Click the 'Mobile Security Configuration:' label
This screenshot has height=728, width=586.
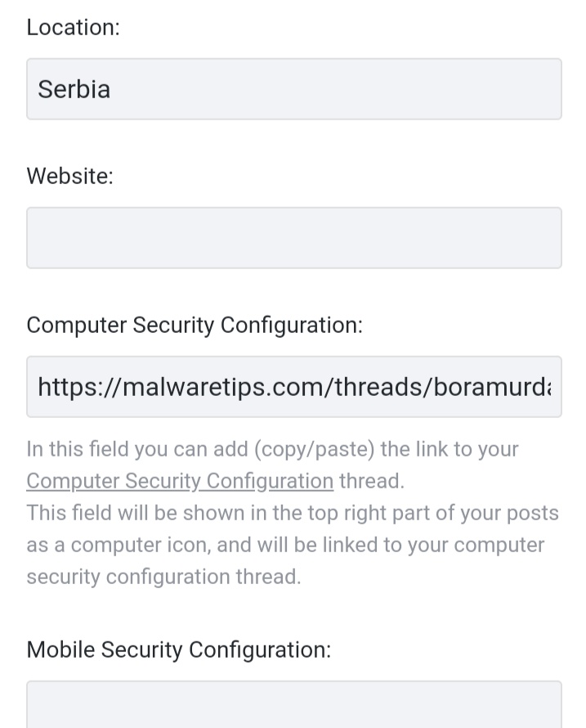tap(178, 649)
